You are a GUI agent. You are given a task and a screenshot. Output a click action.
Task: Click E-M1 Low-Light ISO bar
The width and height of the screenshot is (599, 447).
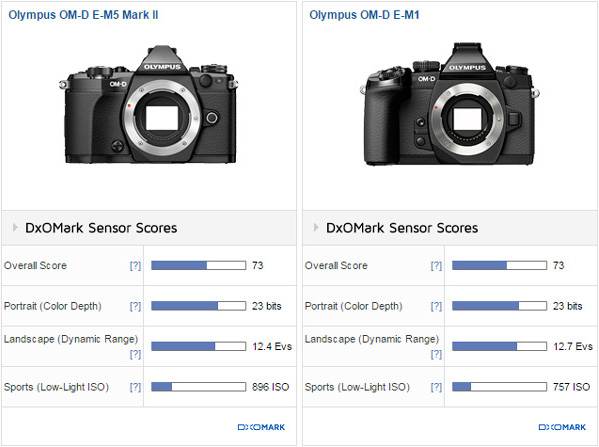[x=500, y=387]
